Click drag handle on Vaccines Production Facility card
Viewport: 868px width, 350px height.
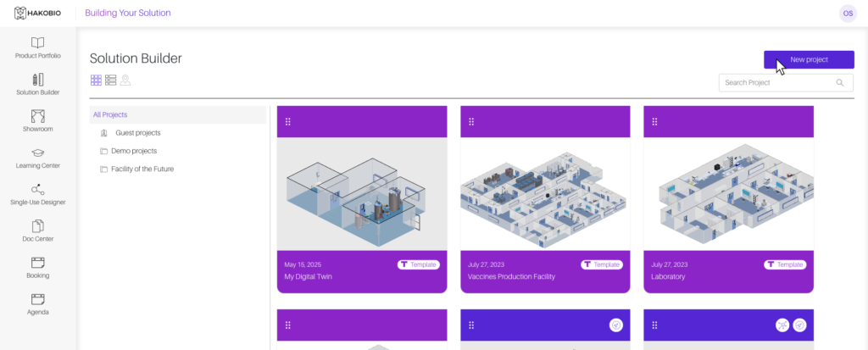[x=471, y=122]
